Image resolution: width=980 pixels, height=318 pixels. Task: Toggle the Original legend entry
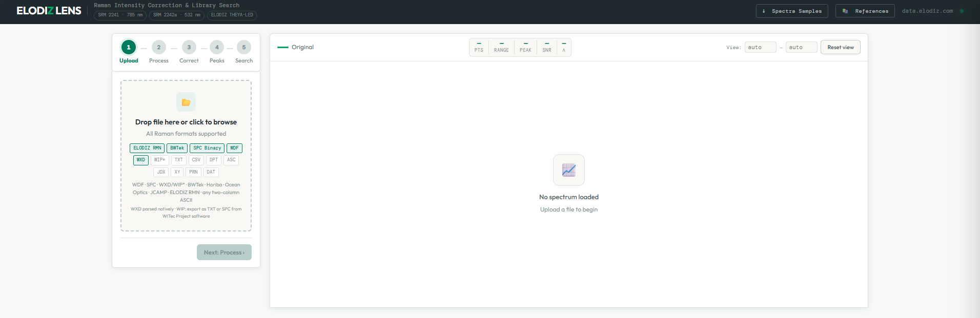[295, 47]
